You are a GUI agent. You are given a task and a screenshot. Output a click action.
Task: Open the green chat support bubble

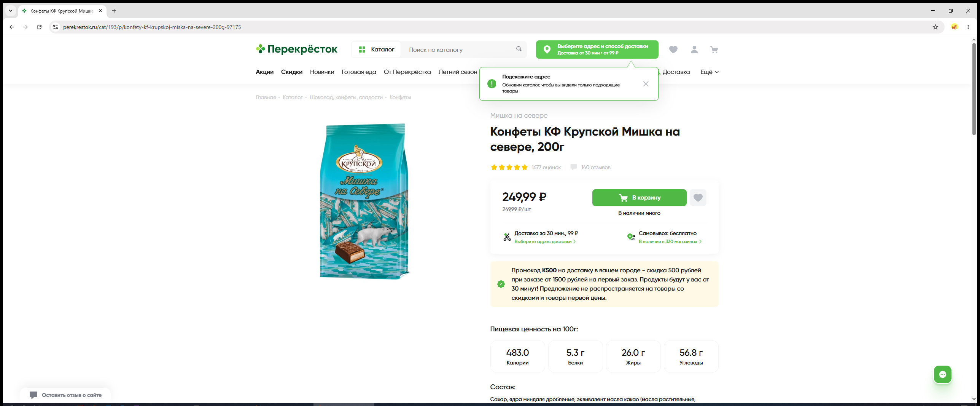pos(942,374)
